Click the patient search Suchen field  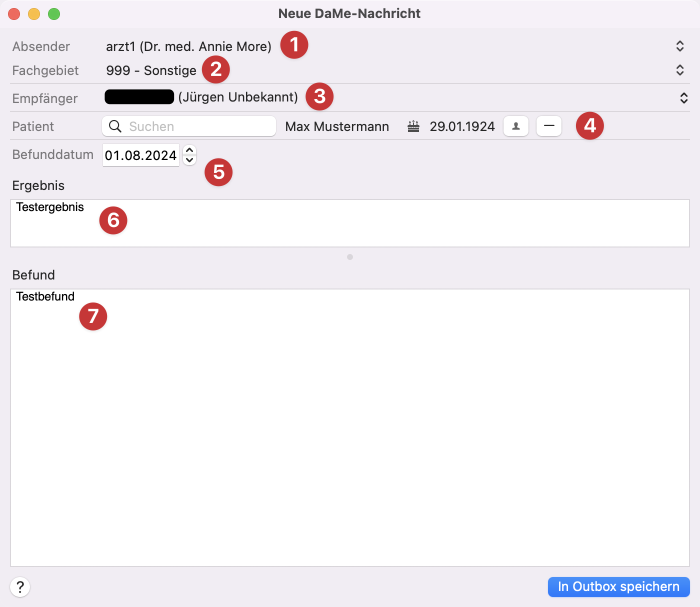189,126
